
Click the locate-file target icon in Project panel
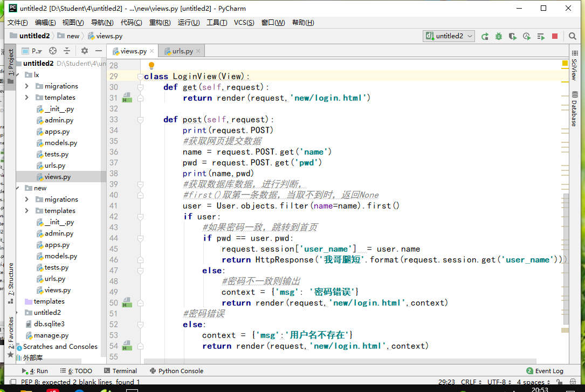(x=53, y=51)
